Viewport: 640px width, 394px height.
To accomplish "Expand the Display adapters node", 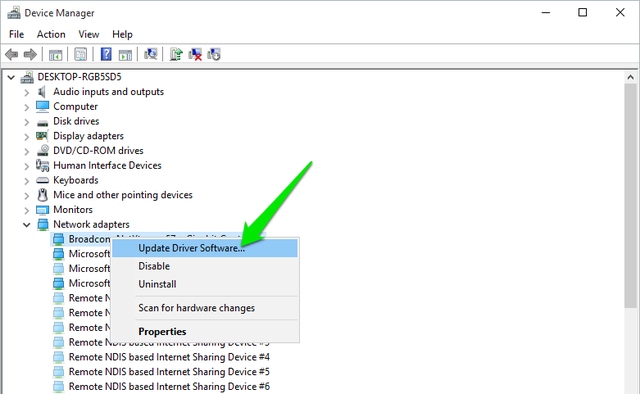I will (x=27, y=136).
